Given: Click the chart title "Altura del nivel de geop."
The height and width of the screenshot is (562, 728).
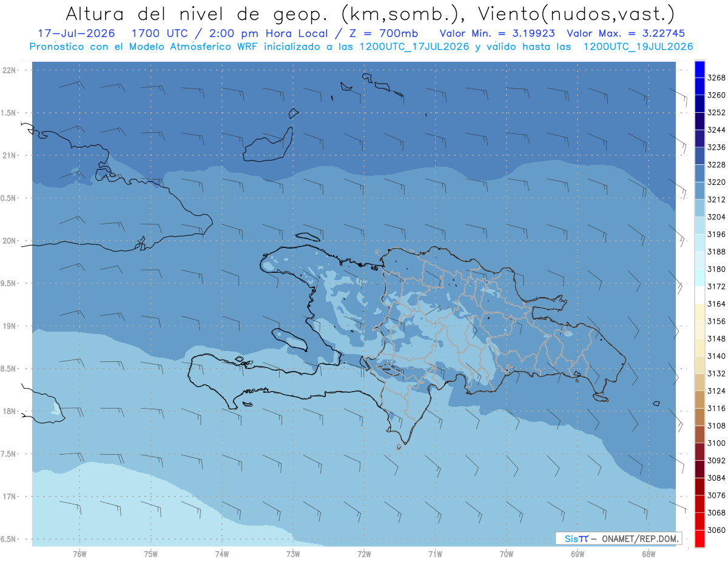Looking at the screenshot, I should pos(197,13).
